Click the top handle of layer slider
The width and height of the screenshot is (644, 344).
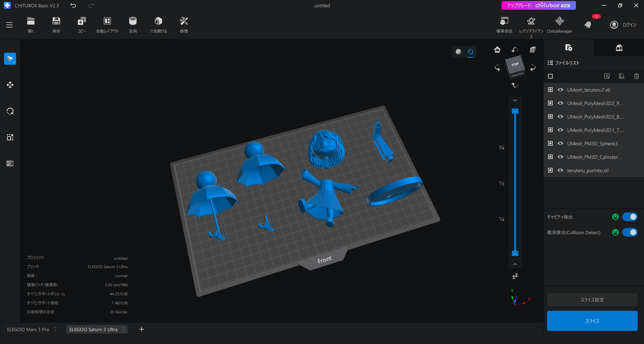click(x=515, y=111)
